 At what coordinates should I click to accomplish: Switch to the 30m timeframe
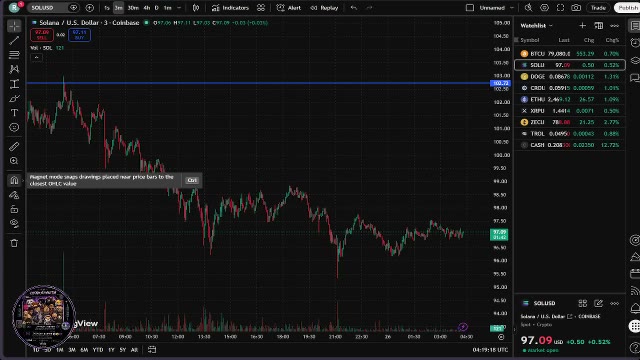(x=133, y=8)
